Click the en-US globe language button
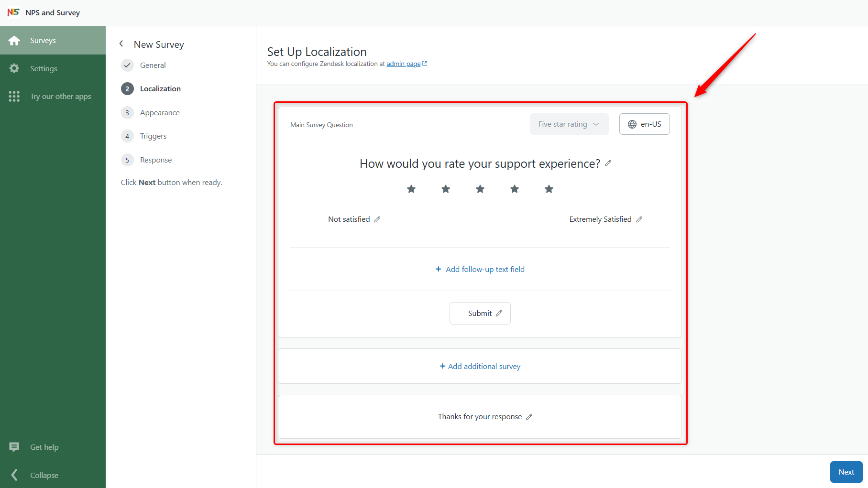 644,124
